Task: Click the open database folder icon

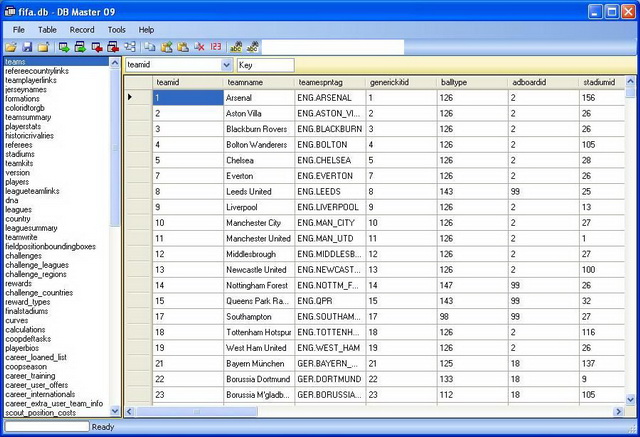Action: tap(11, 47)
